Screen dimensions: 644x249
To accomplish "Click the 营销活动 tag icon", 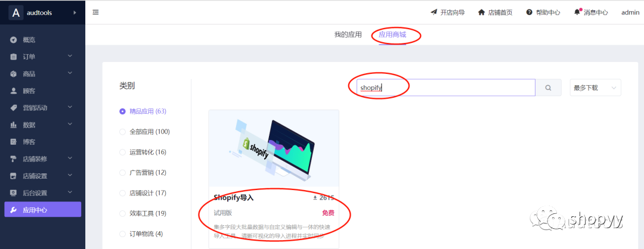I will pyautogui.click(x=14, y=108).
